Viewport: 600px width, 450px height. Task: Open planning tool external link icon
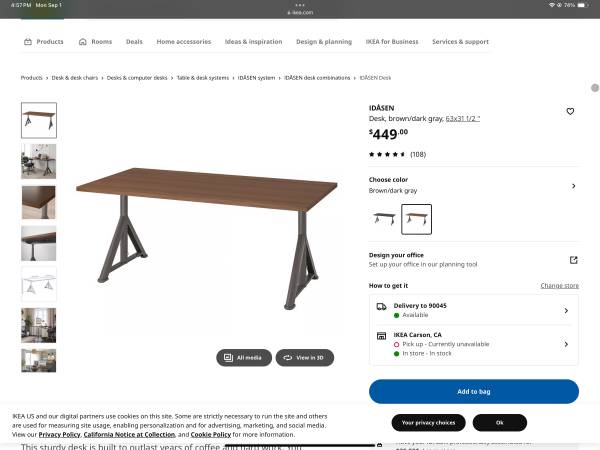[x=573, y=260]
